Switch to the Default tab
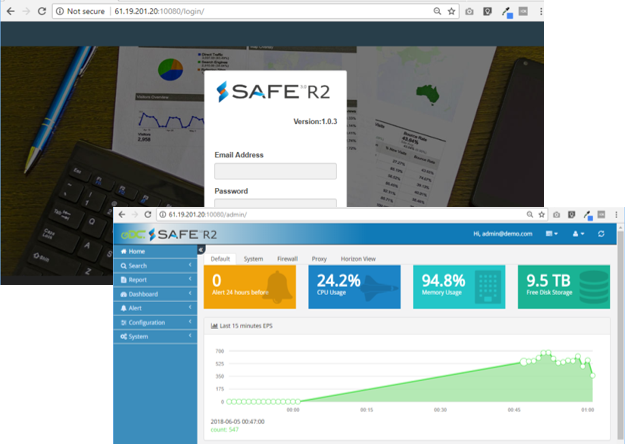The height and width of the screenshot is (444, 625). click(220, 259)
